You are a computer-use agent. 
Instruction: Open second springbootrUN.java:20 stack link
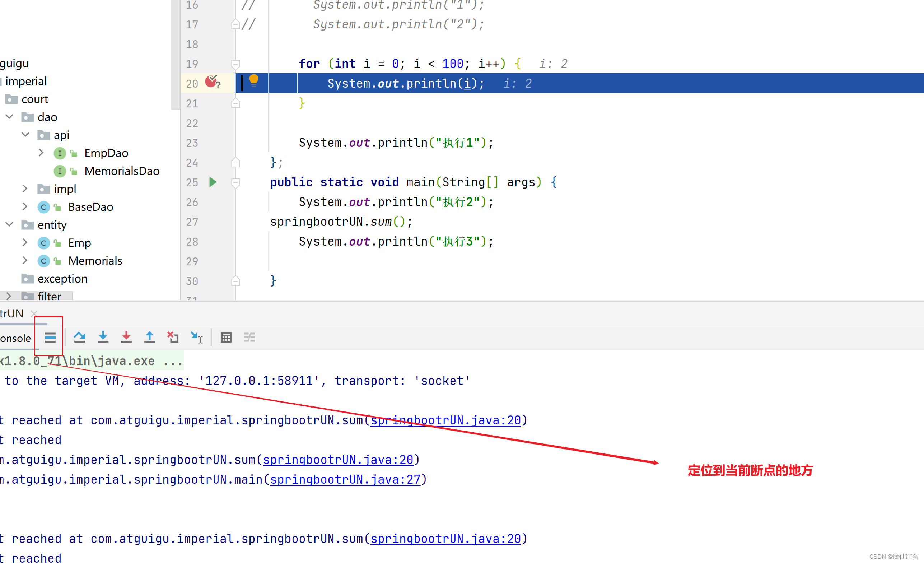click(338, 460)
